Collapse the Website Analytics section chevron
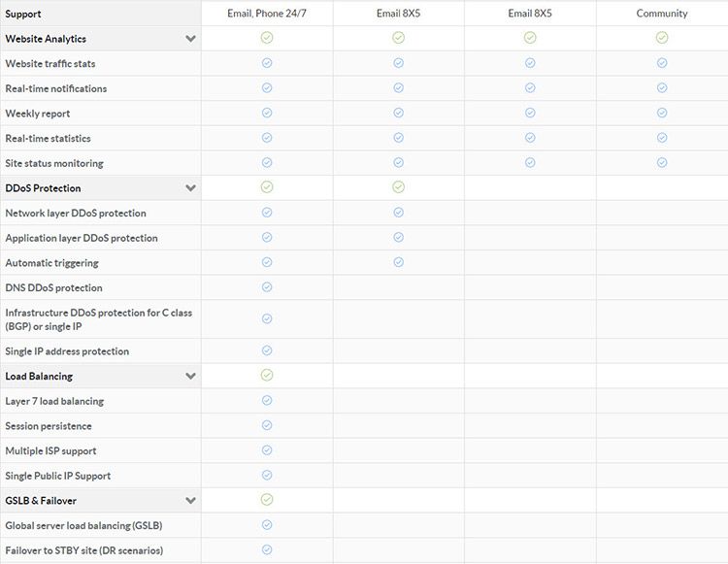The width and height of the screenshot is (728, 564). click(x=190, y=39)
